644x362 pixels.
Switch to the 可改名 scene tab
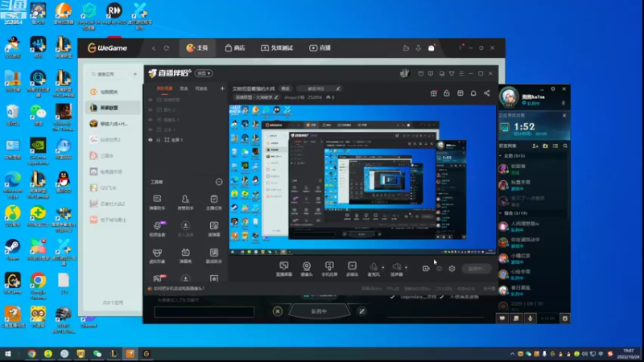click(201, 88)
